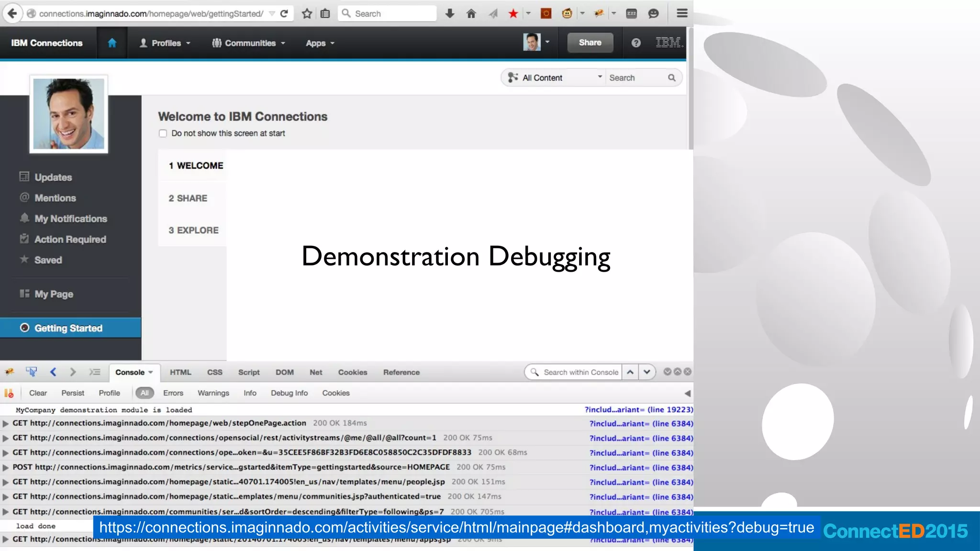Switch to the DOM panel tab
This screenshot has width=980, height=551.
tap(285, 372)
